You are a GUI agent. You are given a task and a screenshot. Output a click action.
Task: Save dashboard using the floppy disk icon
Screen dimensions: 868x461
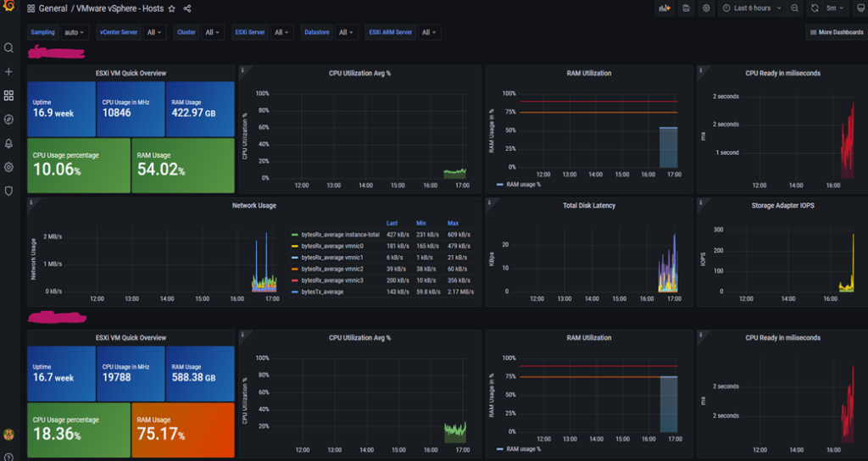(686, 8)
